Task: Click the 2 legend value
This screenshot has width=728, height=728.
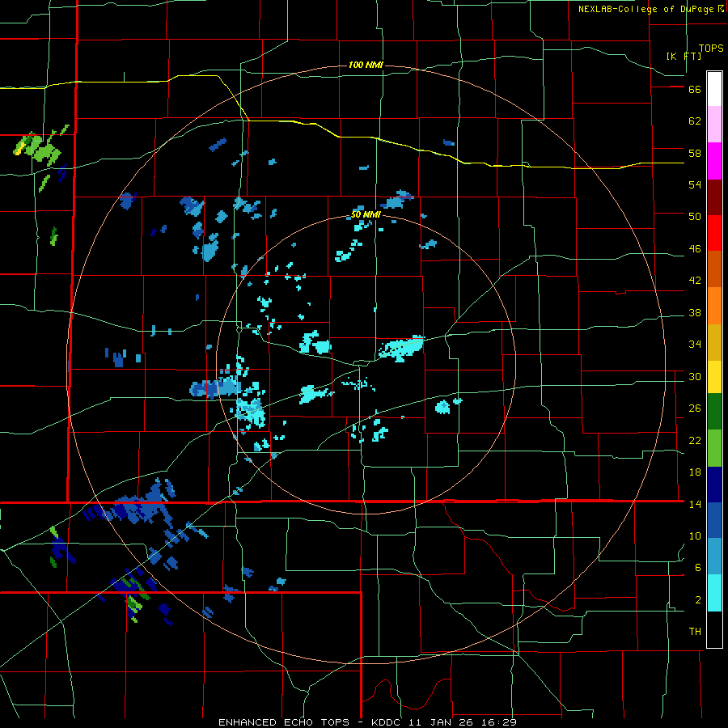Action: (698, 600)
